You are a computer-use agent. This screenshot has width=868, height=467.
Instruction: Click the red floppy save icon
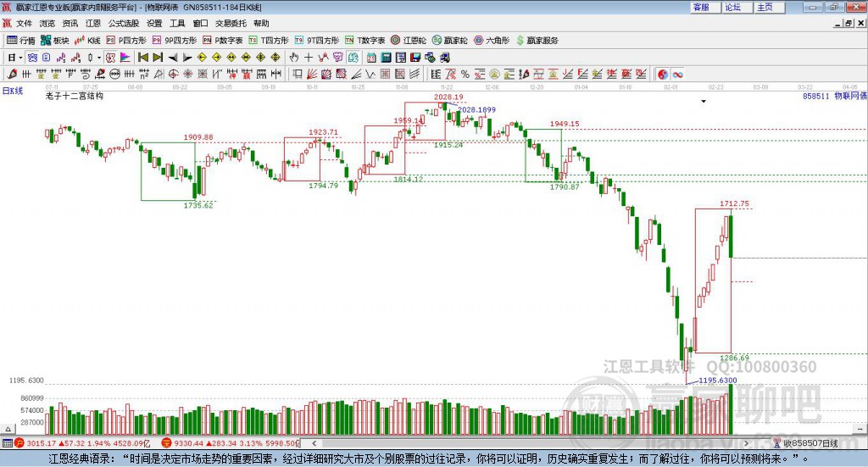(415, 58)
